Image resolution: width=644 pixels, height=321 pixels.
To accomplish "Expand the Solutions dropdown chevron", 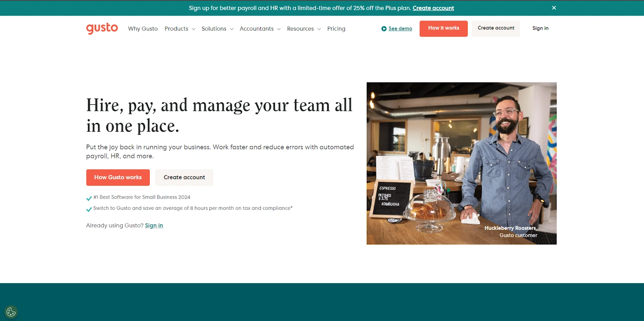I will 231,29.
